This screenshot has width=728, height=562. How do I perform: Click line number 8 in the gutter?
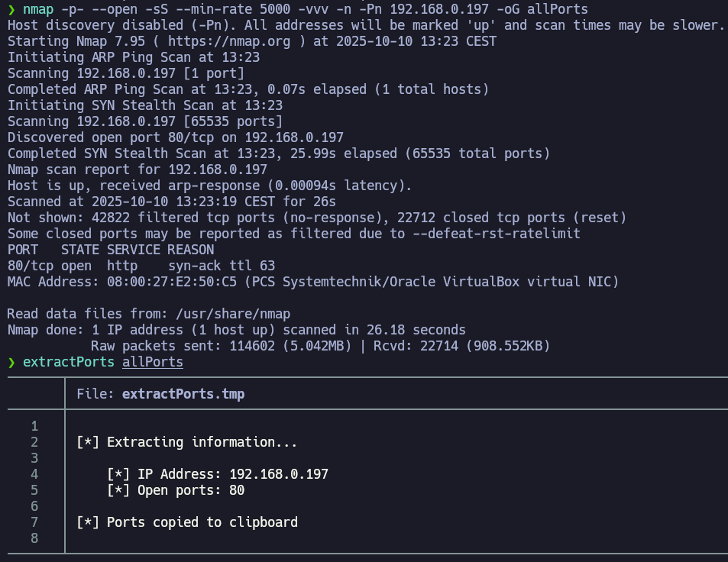click(x=34, y=538)
